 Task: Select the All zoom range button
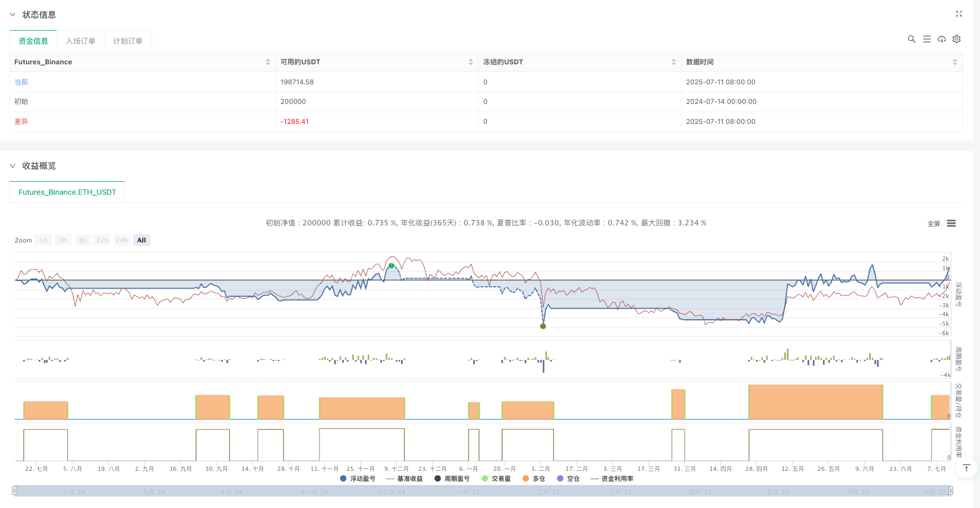(142, 240)
